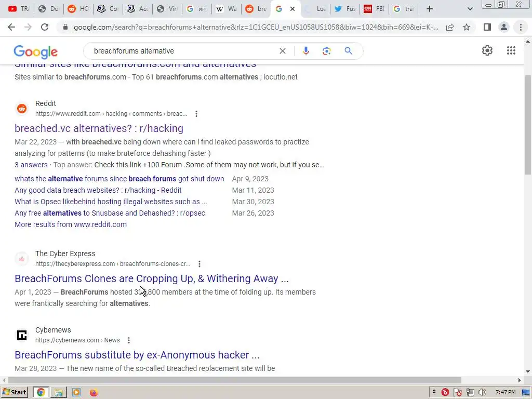Start voice search with microphone
Screen dimensions: 532x399
point(305,51)
